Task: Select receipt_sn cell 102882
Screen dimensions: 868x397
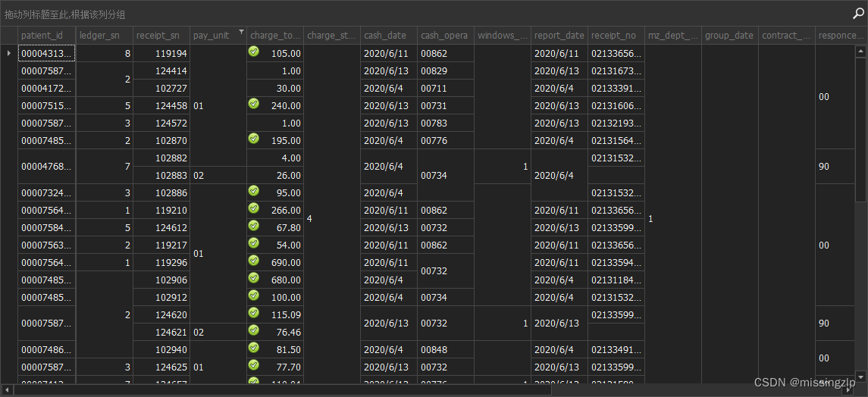Action: point(161,158)
